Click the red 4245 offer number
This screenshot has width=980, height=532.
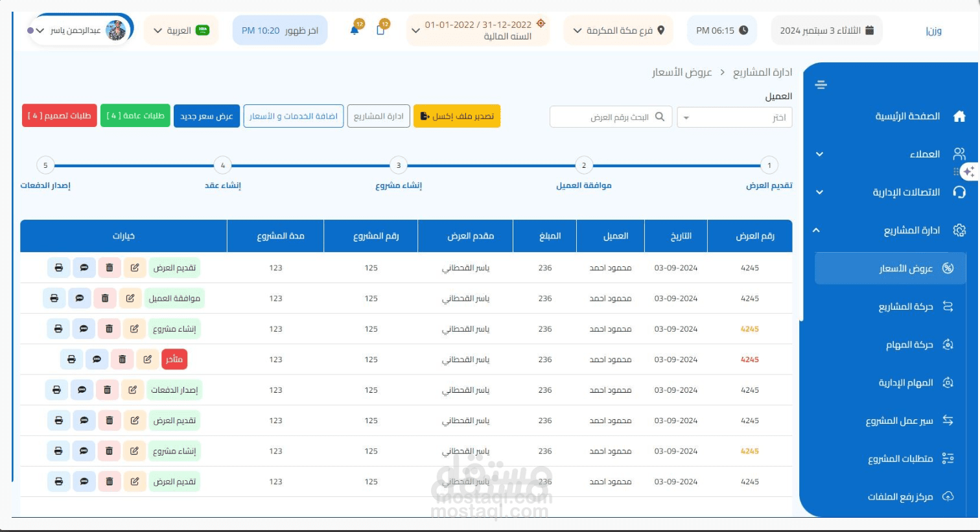coord(750,360)
